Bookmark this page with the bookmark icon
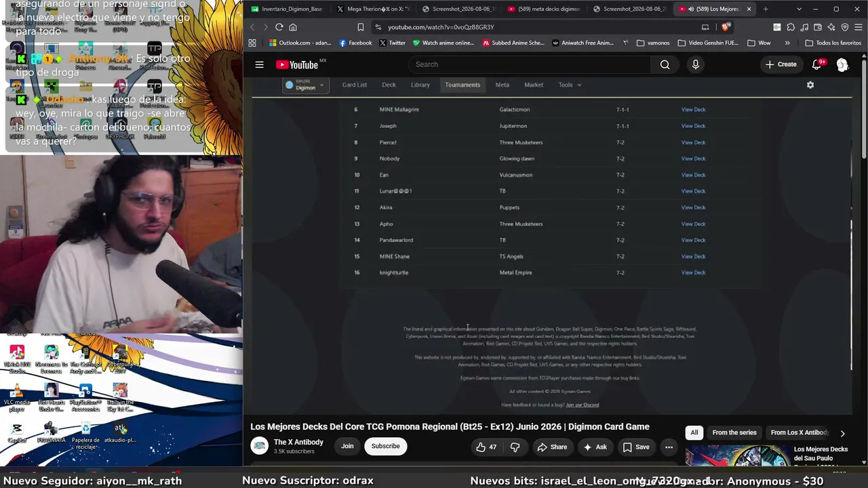Image resolution: width=868 pixels, height=488 pixels. tap(361, 27)
